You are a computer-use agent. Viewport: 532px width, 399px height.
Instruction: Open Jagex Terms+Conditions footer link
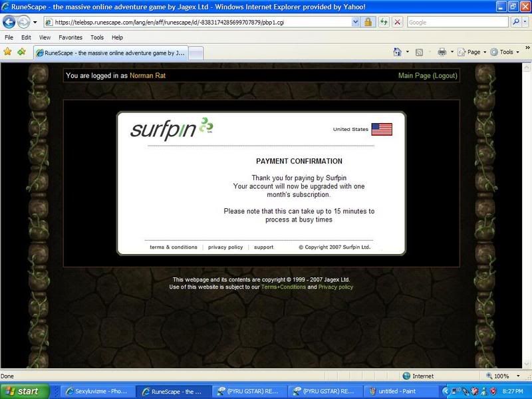[283, 287]
